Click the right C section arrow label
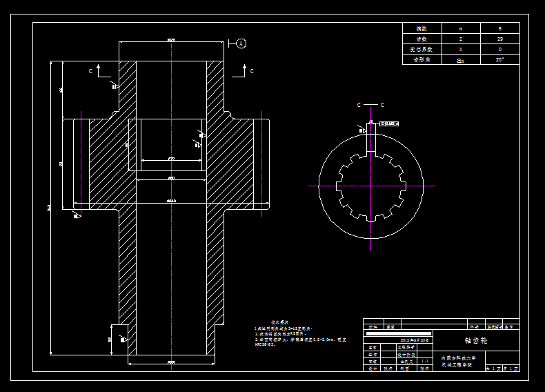Screen dimensions: 545x392 tap(252, 71)
